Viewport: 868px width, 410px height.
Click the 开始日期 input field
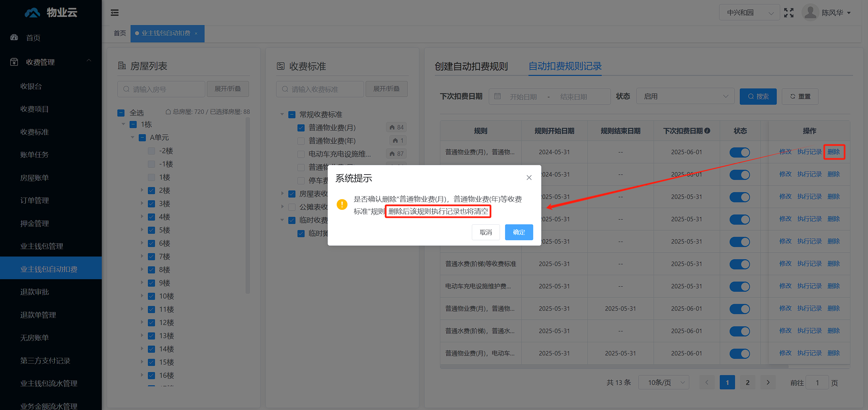point(523,97)
